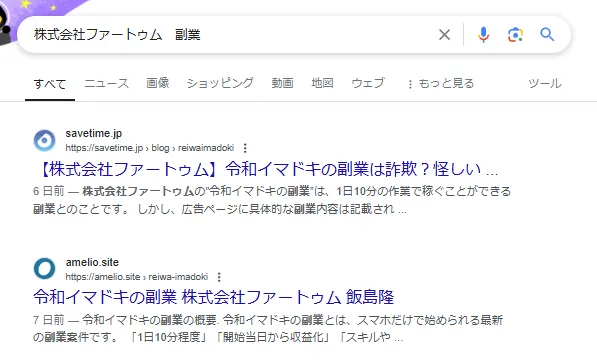The height and width of the screenshot is (360, 597).
Task: Click the snippet text starting with 7 日前
Action: [268, 328]
